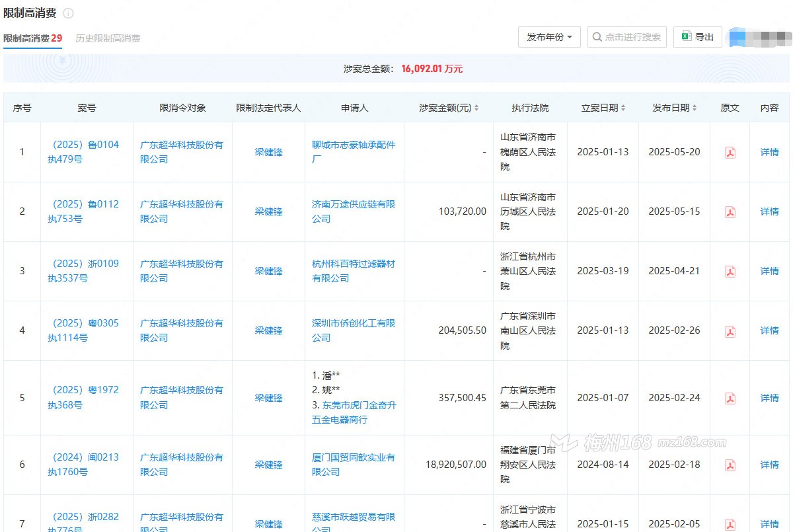Switch to 限制高消费 29 tab
This screenshot has height=532, width=793.
(33, 38)
